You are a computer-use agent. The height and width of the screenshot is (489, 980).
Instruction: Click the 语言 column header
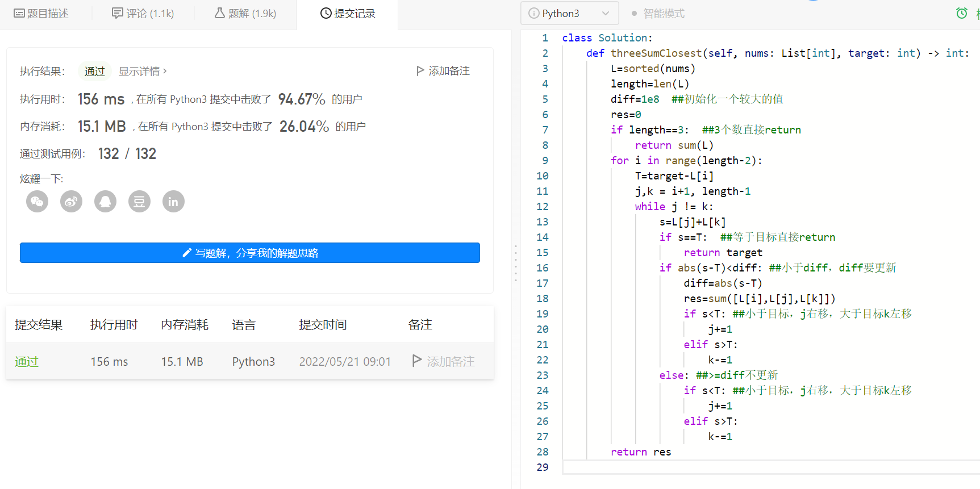[x=244, y=325]
